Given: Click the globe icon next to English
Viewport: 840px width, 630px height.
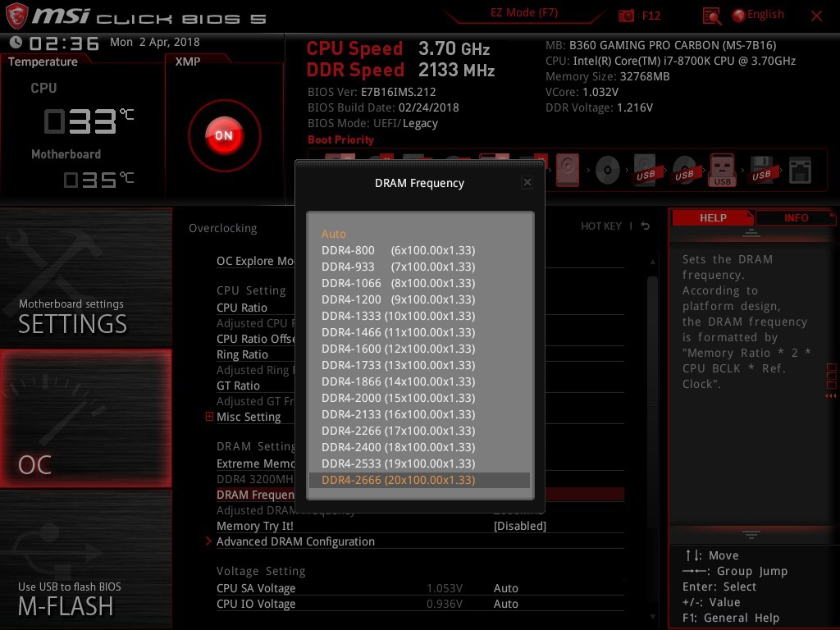Looking at the screenshot, I should (x=739, y=16).
